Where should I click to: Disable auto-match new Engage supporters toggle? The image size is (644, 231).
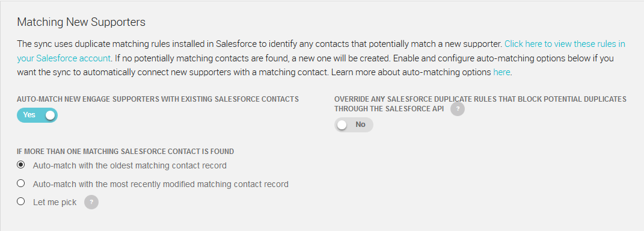pos(37,115)
